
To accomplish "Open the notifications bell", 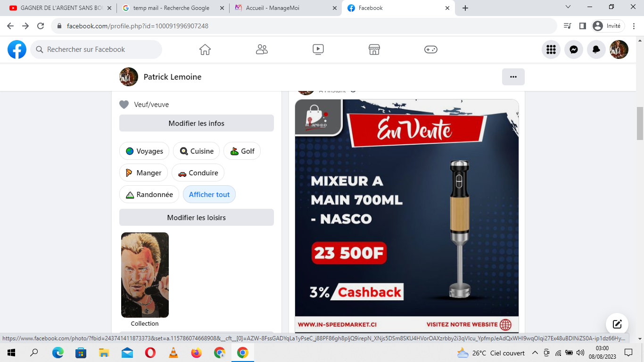I will click(596, 49).
